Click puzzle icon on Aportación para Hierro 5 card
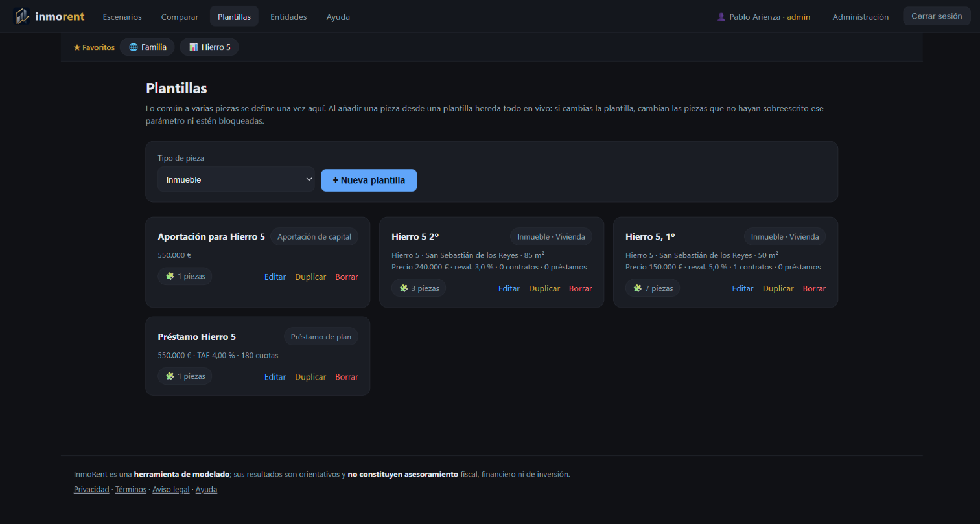The height and width of the screenshot is (524, 980). (170, 276)
